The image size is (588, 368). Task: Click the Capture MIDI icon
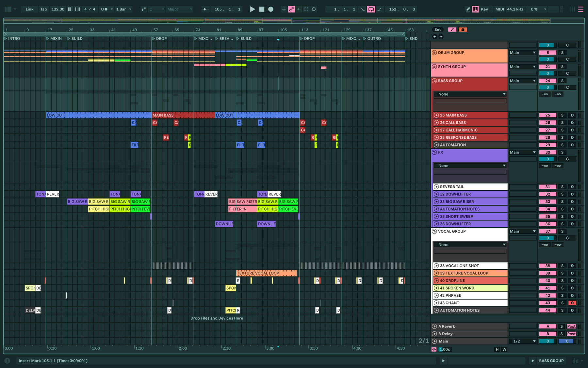(x=306, y=9)
